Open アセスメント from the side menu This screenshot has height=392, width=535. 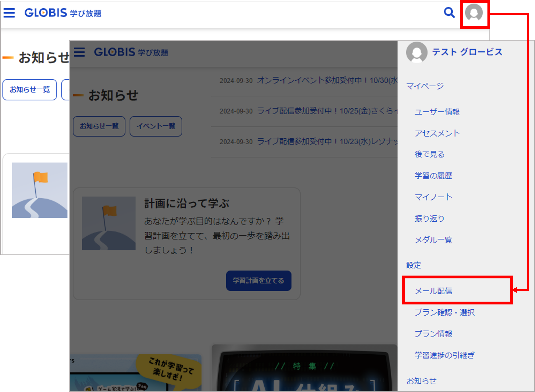(437, 133)
